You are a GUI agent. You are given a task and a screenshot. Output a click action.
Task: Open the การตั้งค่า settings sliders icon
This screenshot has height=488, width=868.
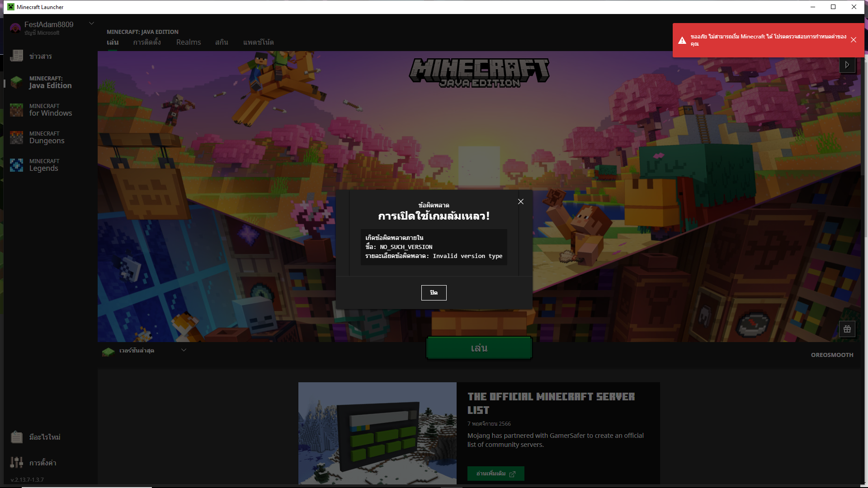point(17,462)
